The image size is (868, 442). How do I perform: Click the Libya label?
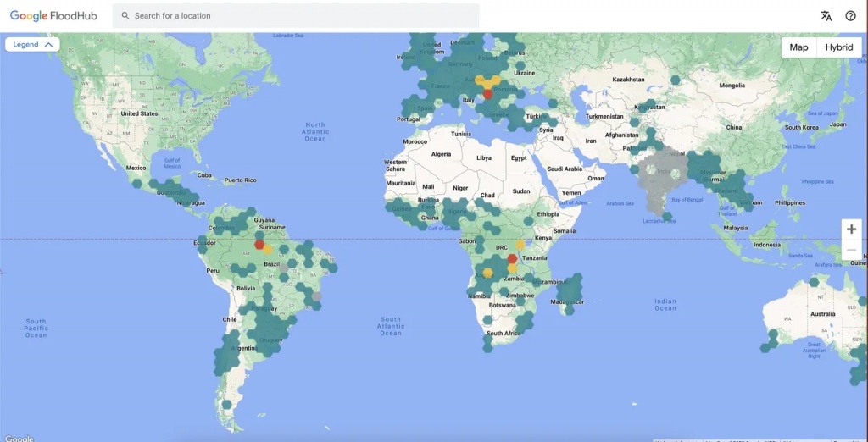[x=484, y=157]
